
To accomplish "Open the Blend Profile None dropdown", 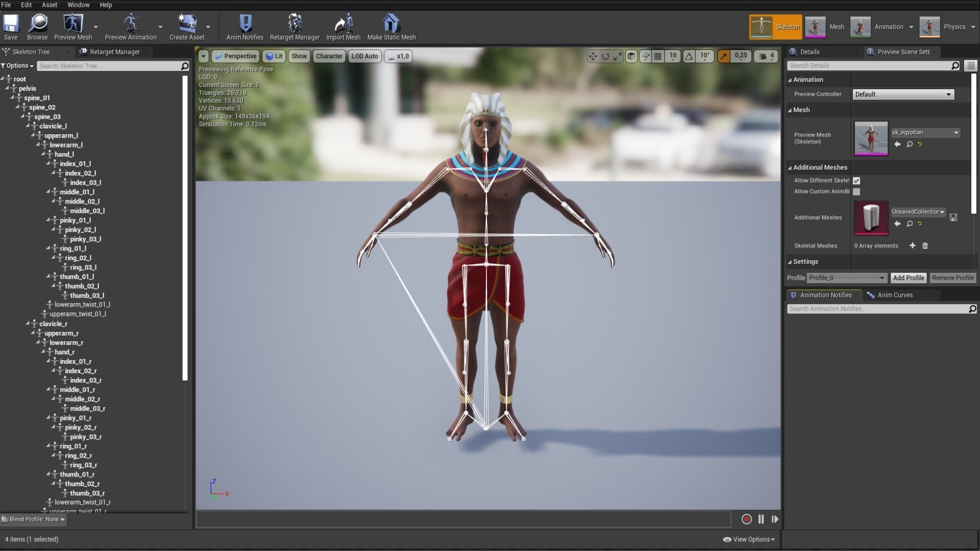I will pos(33,519).
